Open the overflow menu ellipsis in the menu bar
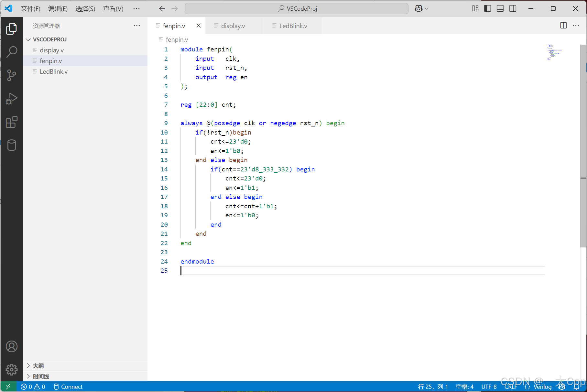This screenshot has height=392, width=587. (136, 9)
